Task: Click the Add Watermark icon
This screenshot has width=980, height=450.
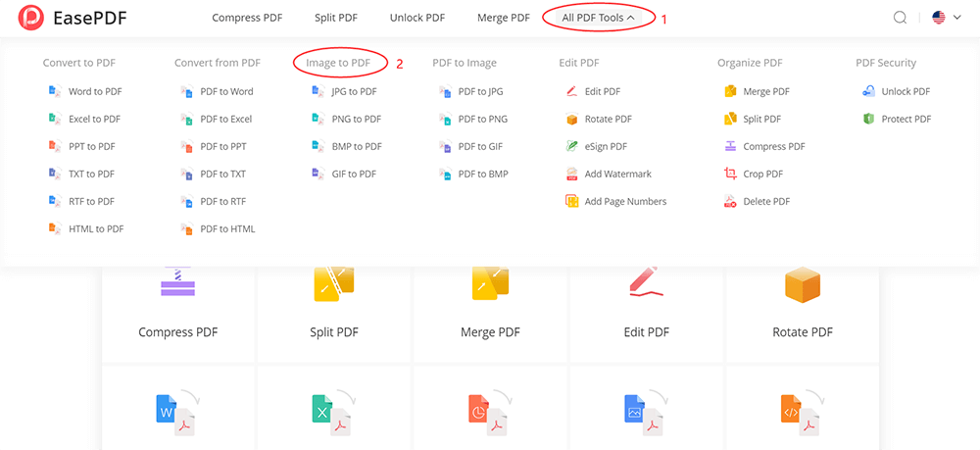Action: (x=572, y=174)
